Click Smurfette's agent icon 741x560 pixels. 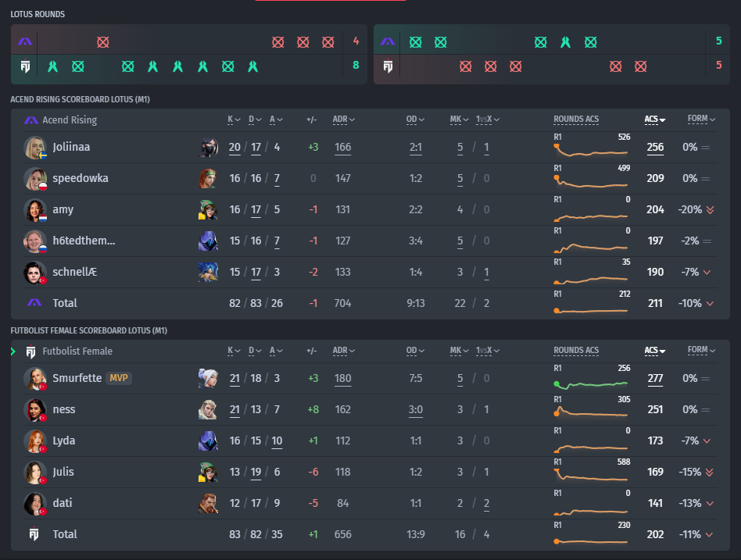point(208,378)
